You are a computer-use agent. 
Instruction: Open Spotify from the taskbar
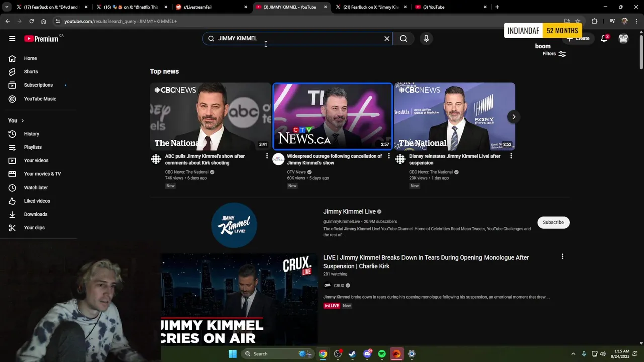pyautogui.click(x=382, y=354)
